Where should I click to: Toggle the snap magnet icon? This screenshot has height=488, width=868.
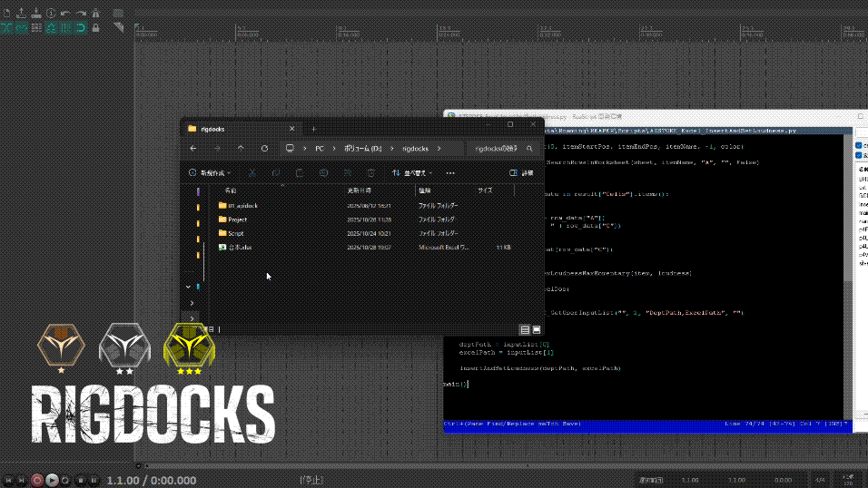point(81,27)
